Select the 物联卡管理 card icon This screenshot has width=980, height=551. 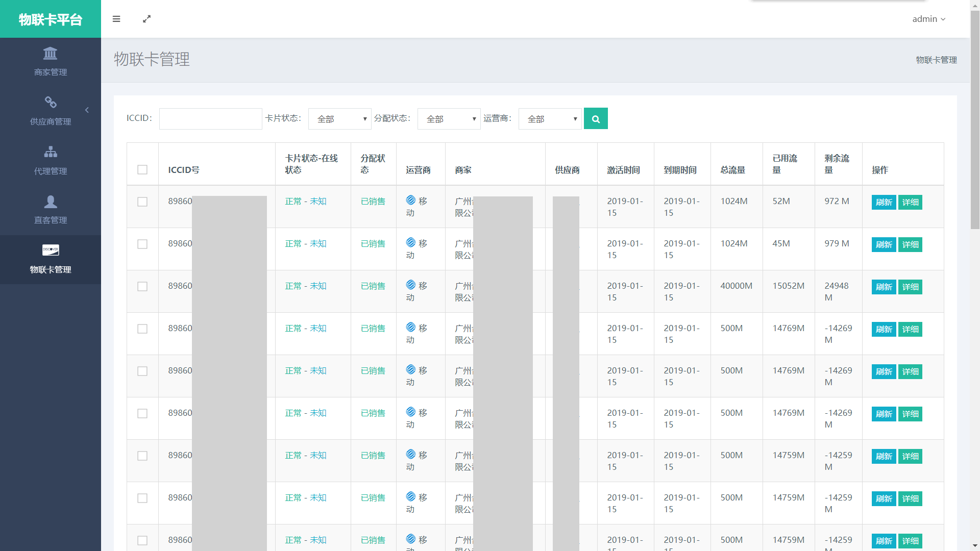tap(50, 250)
